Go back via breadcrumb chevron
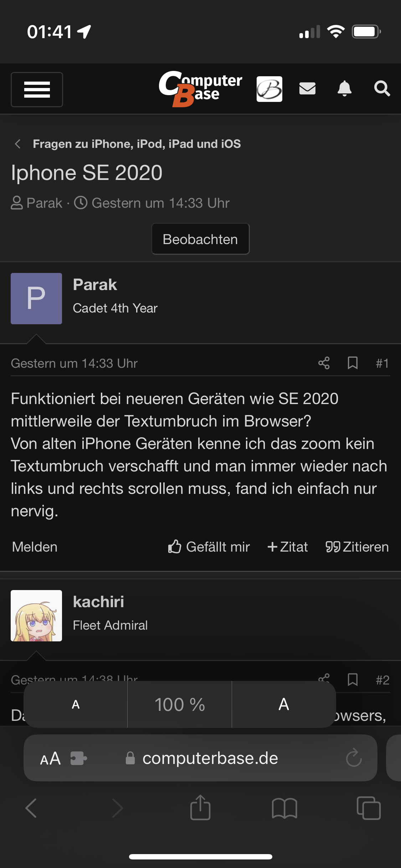The image size is (401, 868). click(17, 144)
